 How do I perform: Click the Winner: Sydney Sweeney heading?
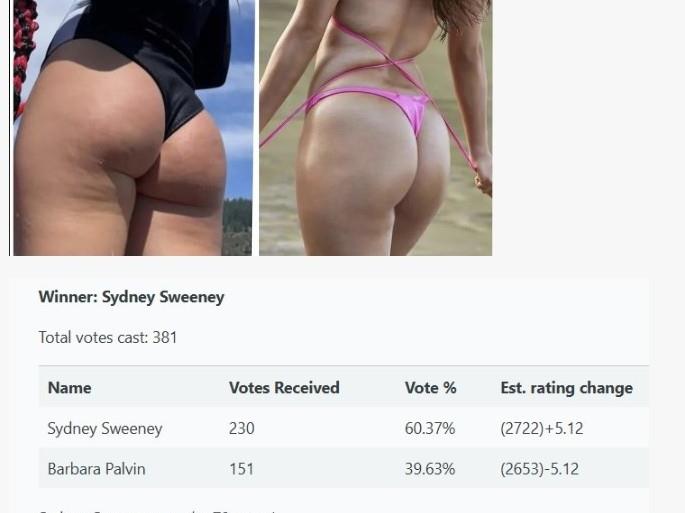coord(131,297)
